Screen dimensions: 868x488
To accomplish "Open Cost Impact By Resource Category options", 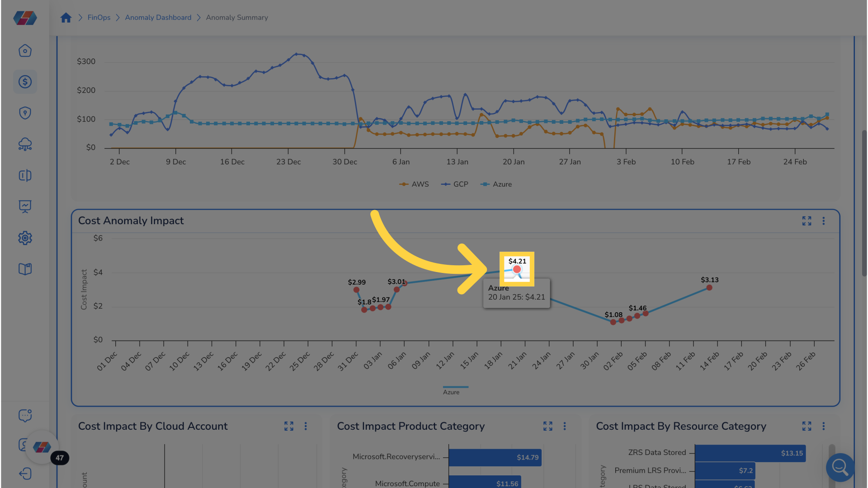I will pos(823,426).
